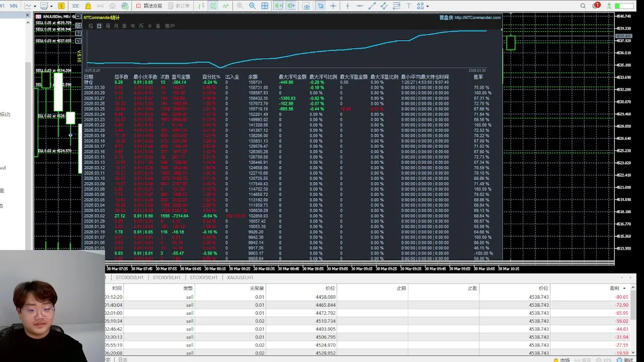The height and width of the screenshot is (362, 644).
Task: Select the 日 daily tab
Action: click(x=99, y=26)
